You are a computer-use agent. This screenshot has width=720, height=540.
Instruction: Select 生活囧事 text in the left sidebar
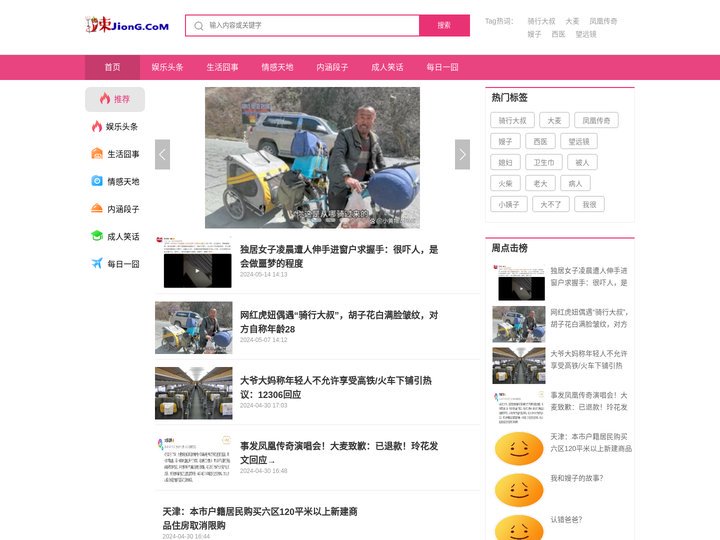(123, 154)
